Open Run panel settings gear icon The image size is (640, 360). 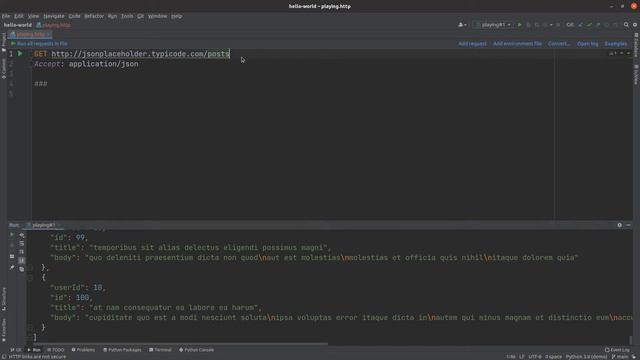[620, 225]
